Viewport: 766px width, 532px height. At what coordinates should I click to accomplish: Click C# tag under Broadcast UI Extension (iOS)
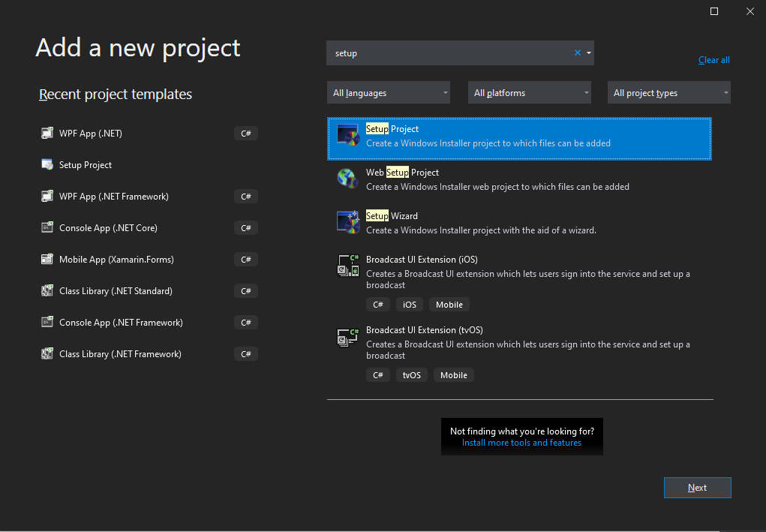click(377, 305)
